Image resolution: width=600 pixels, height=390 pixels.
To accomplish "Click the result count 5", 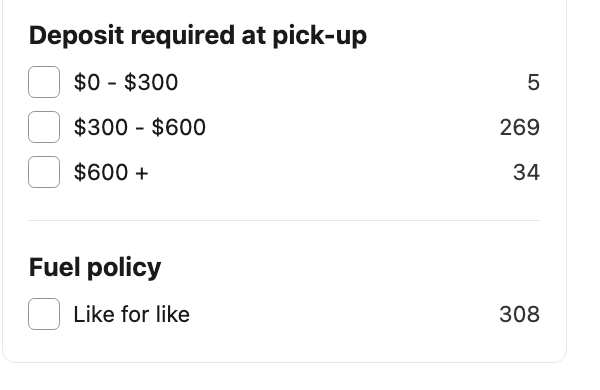I will point(533,82).
